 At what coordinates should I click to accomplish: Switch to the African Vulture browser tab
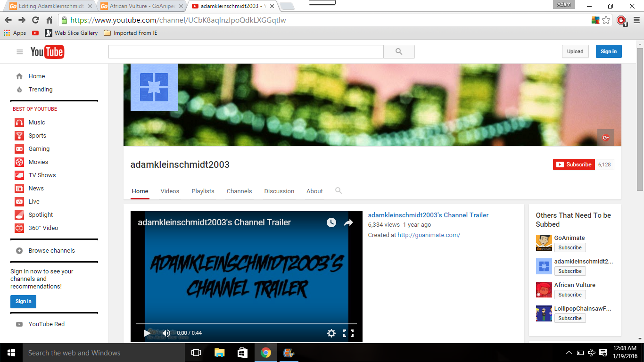141,6
